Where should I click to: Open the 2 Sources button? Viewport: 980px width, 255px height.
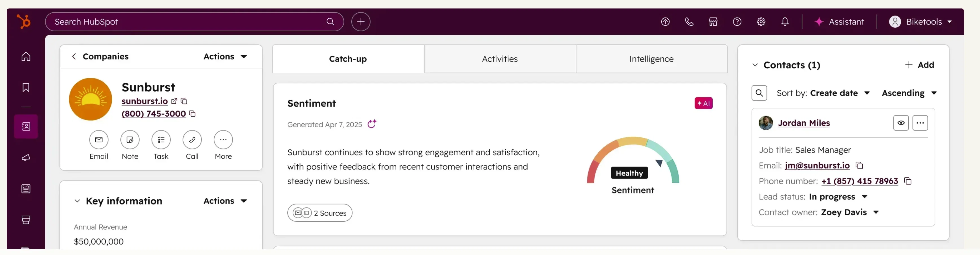click(x=320, y=213)
